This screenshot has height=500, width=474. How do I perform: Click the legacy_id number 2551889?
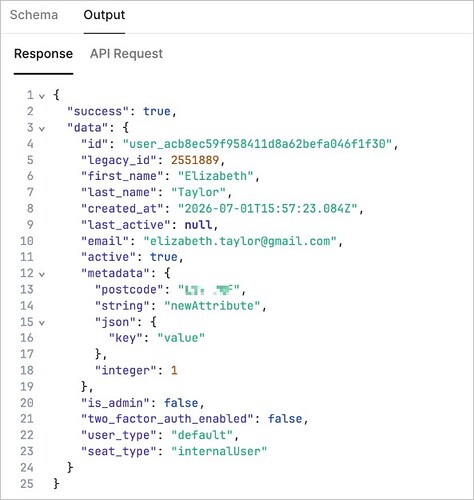click(x=195, y=160)
